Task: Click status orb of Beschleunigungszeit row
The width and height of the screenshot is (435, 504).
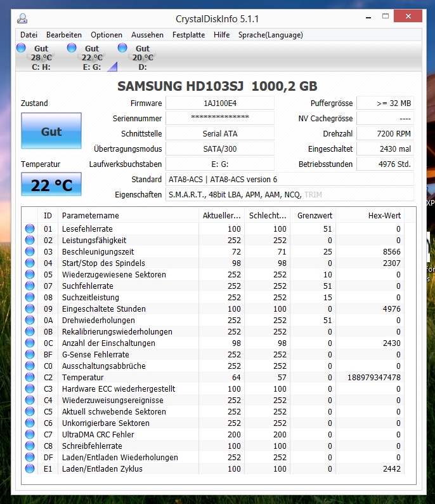Action: tap(30, 251)
